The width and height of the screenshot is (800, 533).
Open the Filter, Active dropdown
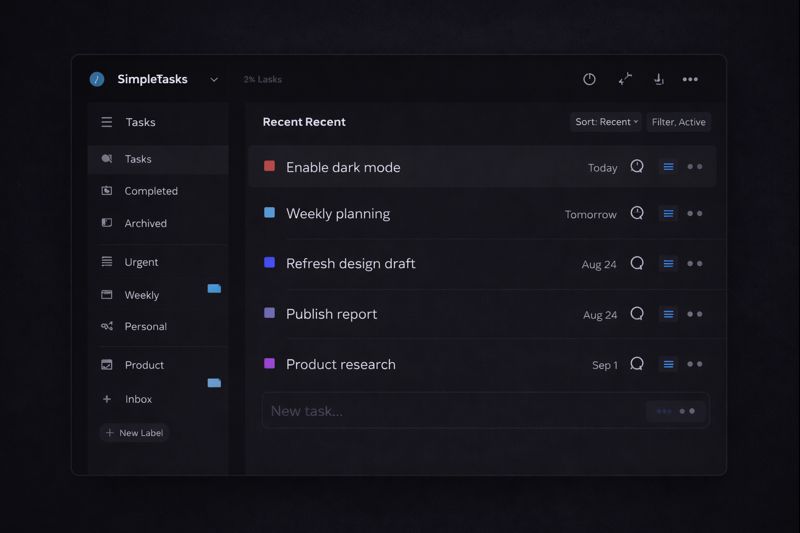678,122
